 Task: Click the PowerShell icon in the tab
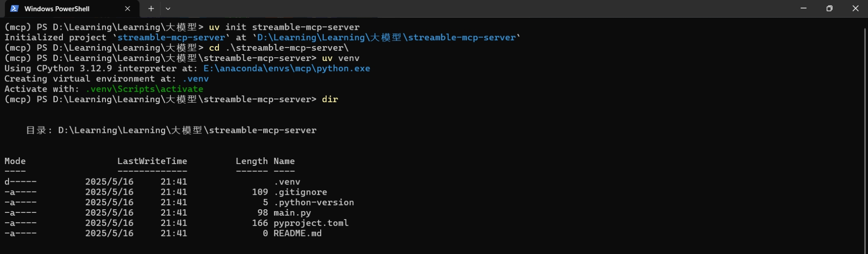click(14, 9)
